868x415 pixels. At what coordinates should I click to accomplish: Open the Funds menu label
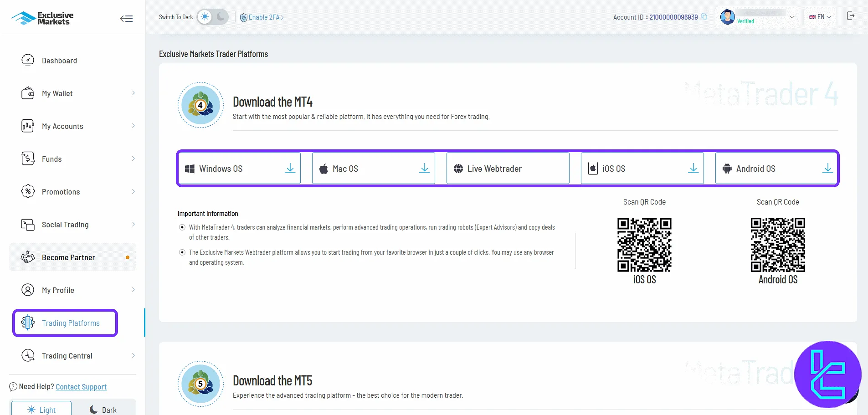tap(52, 159)
